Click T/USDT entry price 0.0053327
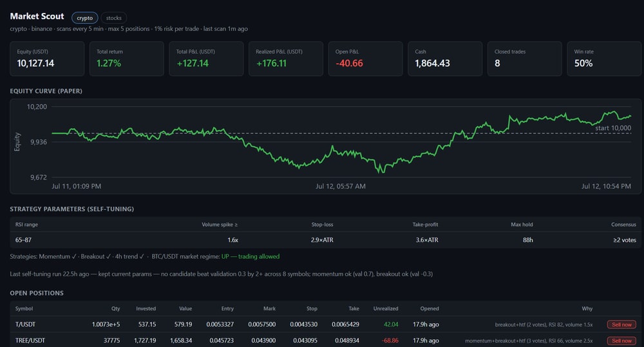The height and width of the screenshot is (347, 644). click(220, 324)
